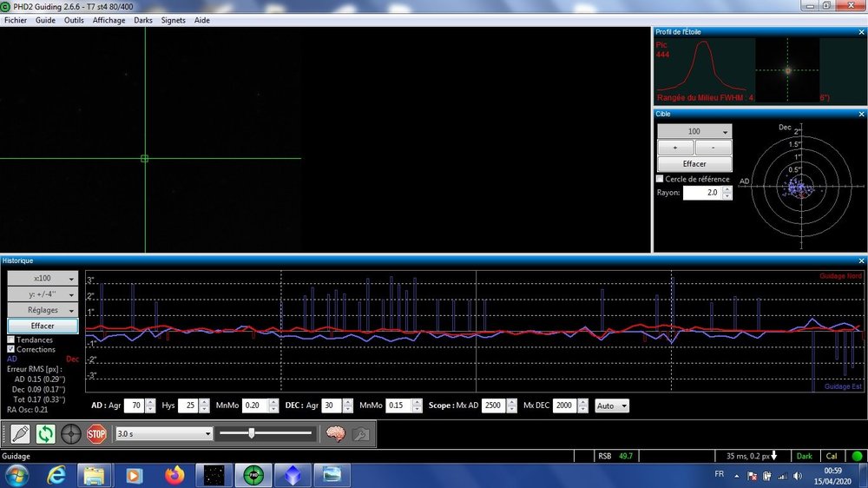Screen dimensions: 868x488
Task: Open the y: +/-4" range dropdown
Action: click(43, 294)
